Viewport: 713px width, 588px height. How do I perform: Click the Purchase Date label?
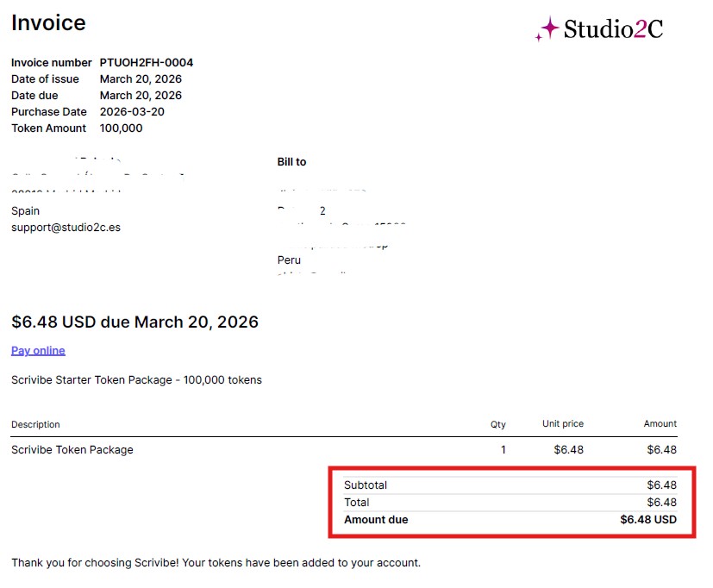[x=49, y=112]
